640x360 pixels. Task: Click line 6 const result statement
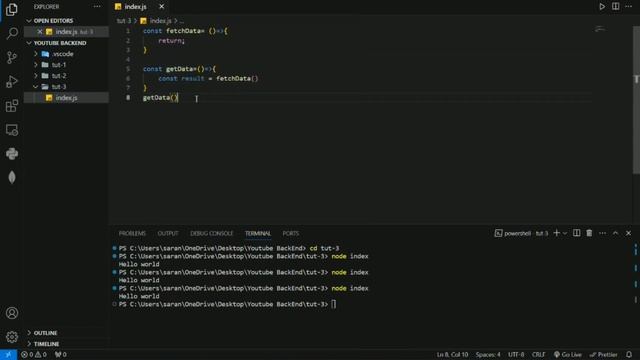pyautogui.click(x=208, y=78)
